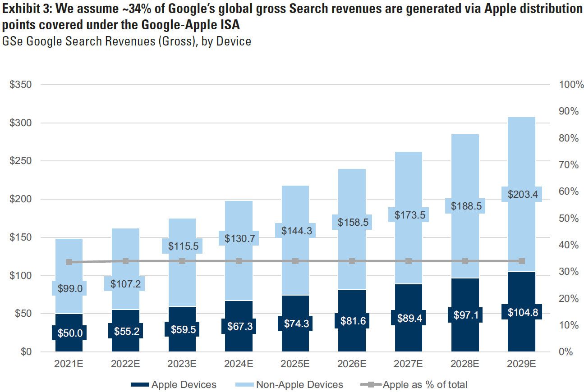
Task: Click the gray line marker on 2024E bar
Action: 239,261
